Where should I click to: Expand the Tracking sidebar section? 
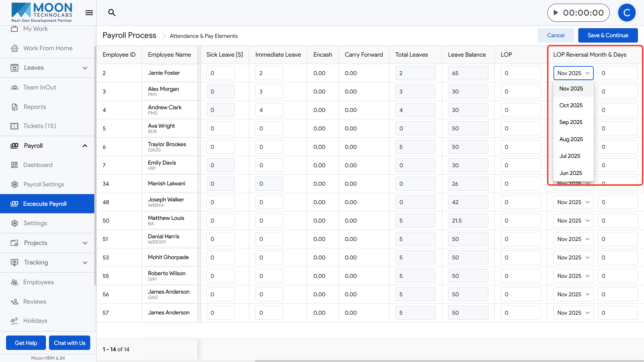point(85,263)
